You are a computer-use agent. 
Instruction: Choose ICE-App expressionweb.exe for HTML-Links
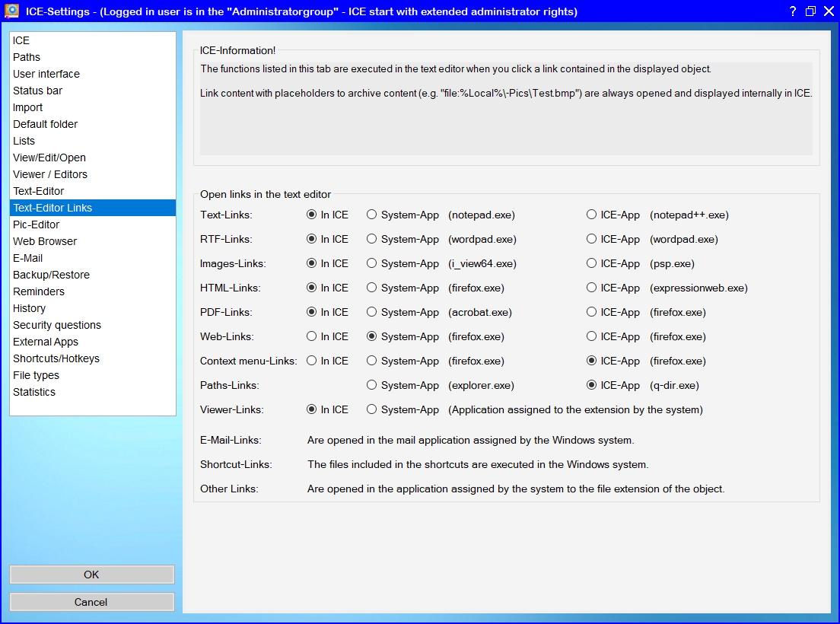click(591, 288)
